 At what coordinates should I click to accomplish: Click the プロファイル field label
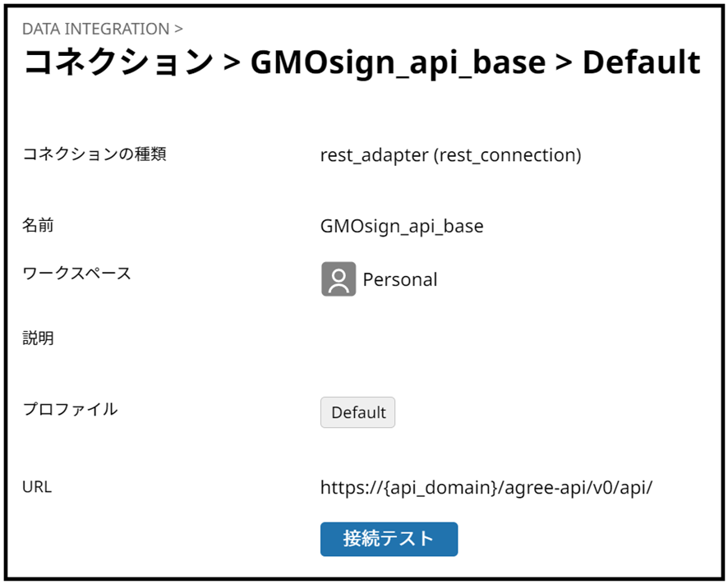coord(70,408)
